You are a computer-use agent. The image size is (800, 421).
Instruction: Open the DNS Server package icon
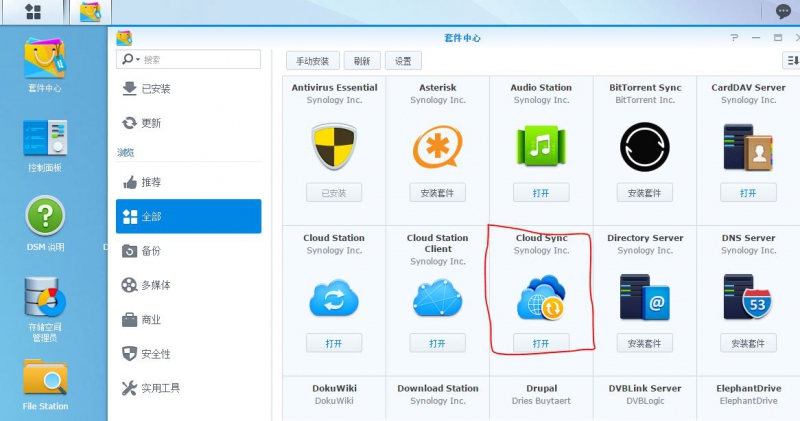[747, 298]
